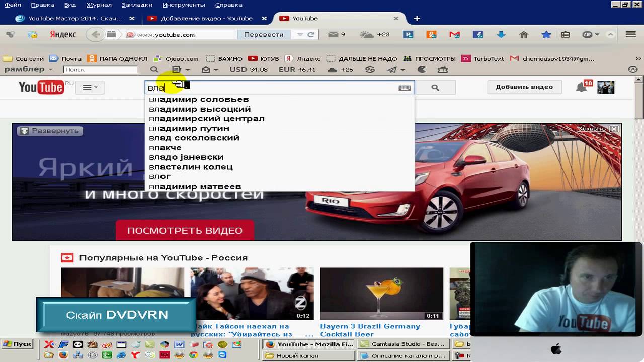Open Firefox hamburger menu
Viewport: 644px width, 362px height.
click(x=631, y=35)
